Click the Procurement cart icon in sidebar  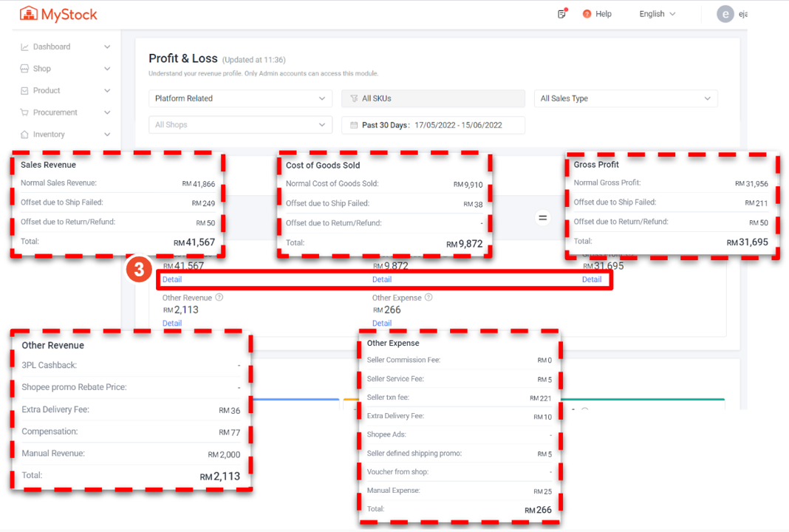(25, 112)
